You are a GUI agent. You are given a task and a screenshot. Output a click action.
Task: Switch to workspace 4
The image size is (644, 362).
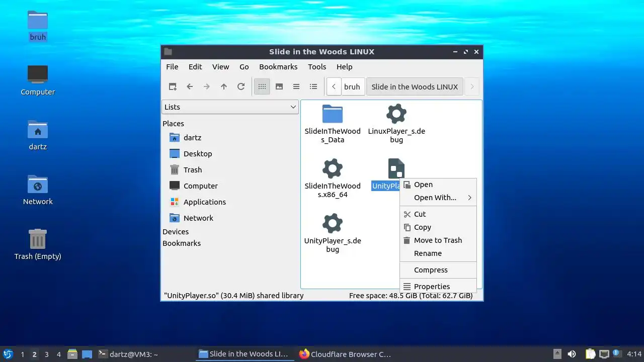coord(58,354)
